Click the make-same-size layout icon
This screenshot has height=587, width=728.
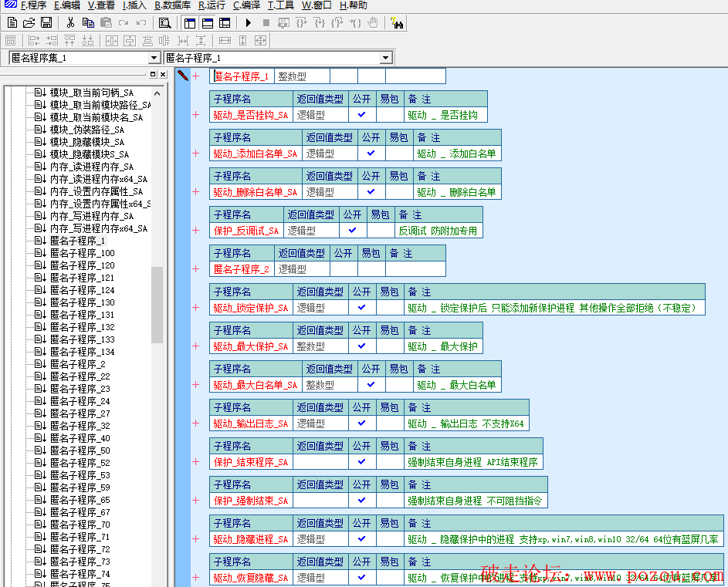[260, 41]
